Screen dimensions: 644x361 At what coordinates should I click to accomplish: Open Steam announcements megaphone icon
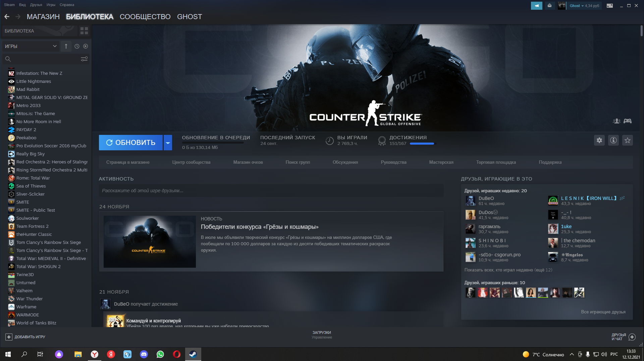coord(537,6)
